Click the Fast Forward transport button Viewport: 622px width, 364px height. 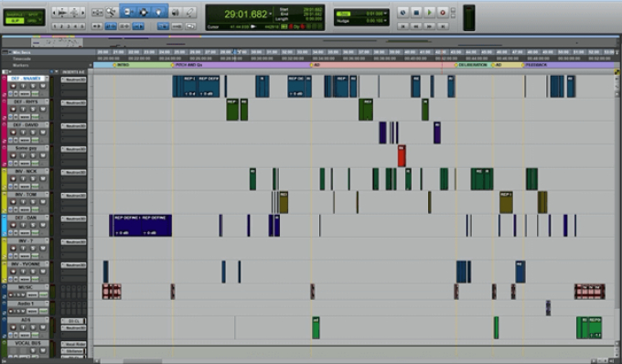pyautogui.click(x=429, y=27)
